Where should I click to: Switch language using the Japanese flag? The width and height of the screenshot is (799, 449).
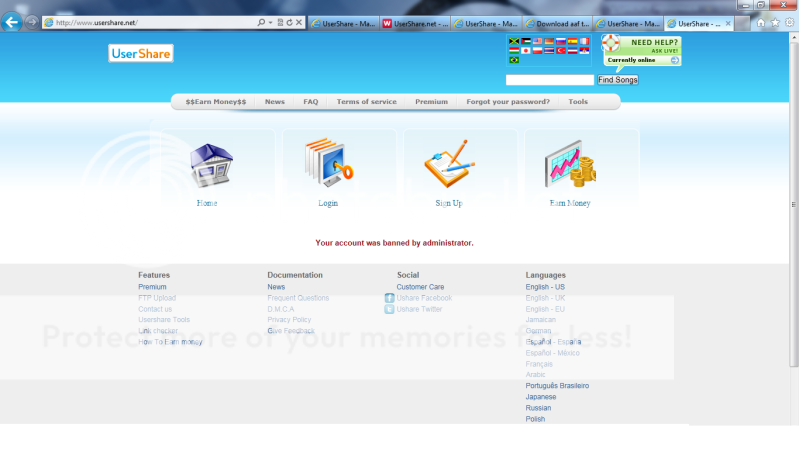(x=526, y=50)
